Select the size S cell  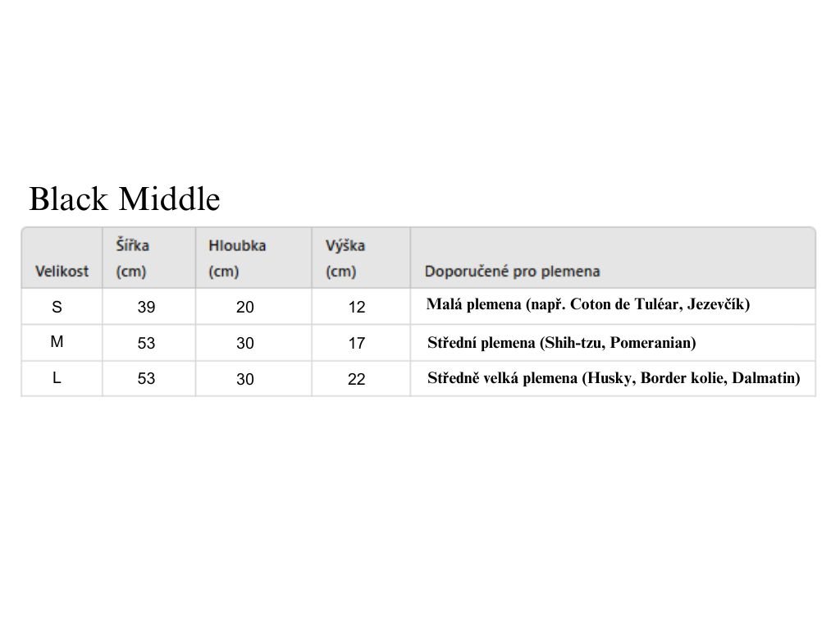click(57, 308)
